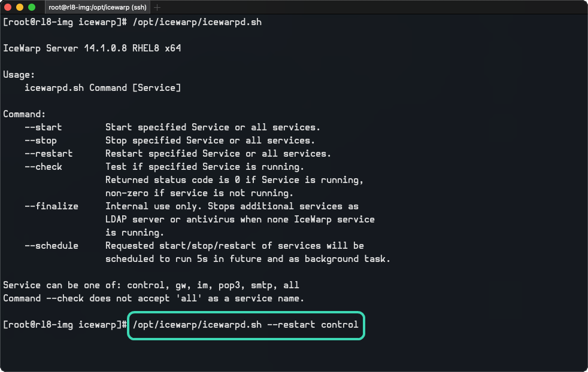Close the terminal window with red button
The image size is (588, 372).
click(8, 7)
